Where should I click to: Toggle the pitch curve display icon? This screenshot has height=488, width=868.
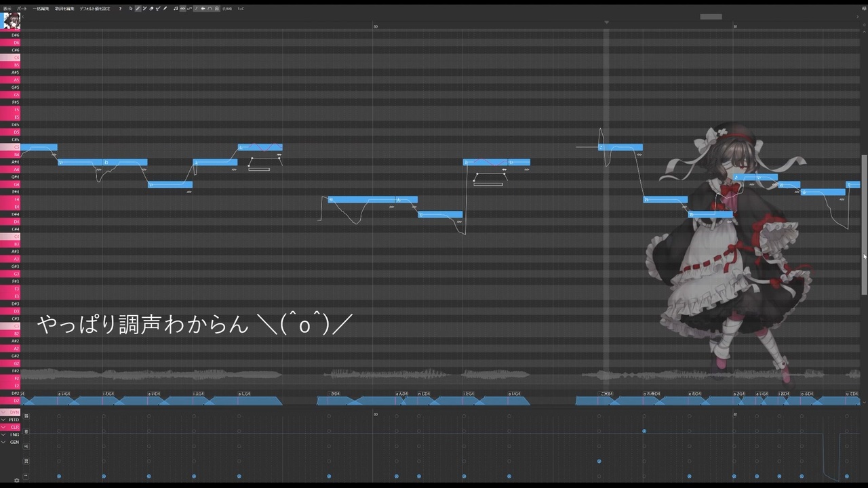coord(189,9)
